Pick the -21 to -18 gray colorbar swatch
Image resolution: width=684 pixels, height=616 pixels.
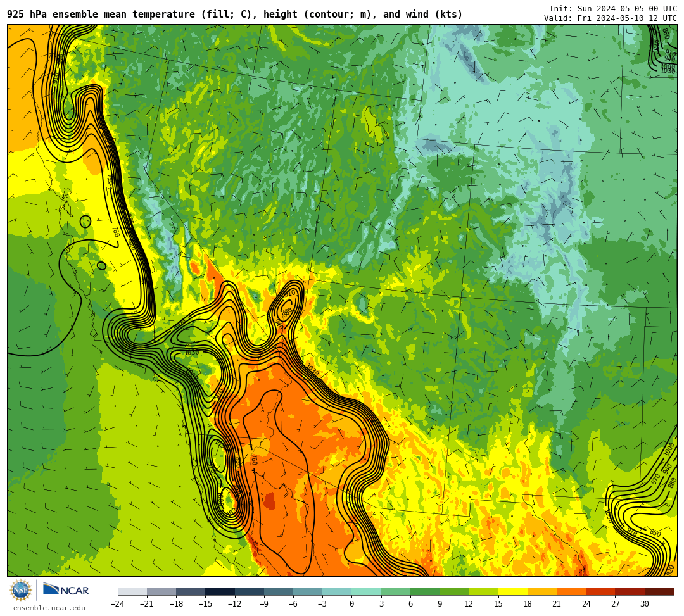(x=161, y=591)
